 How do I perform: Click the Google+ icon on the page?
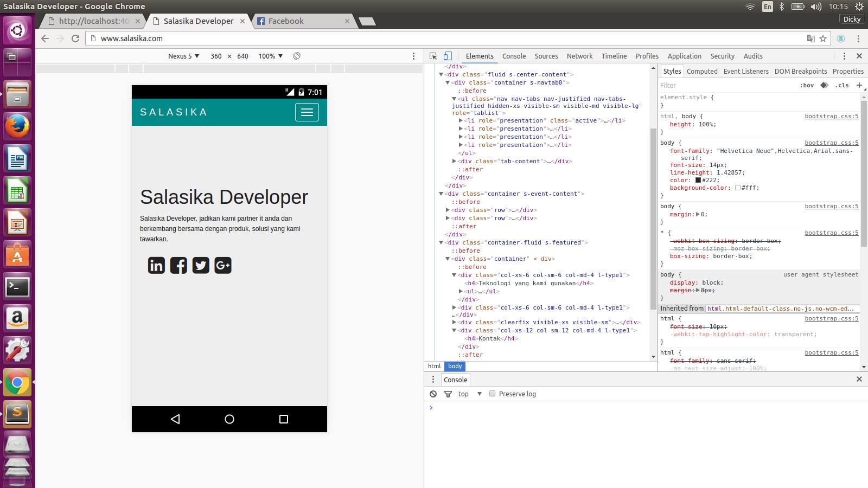[x=223, y=265]
